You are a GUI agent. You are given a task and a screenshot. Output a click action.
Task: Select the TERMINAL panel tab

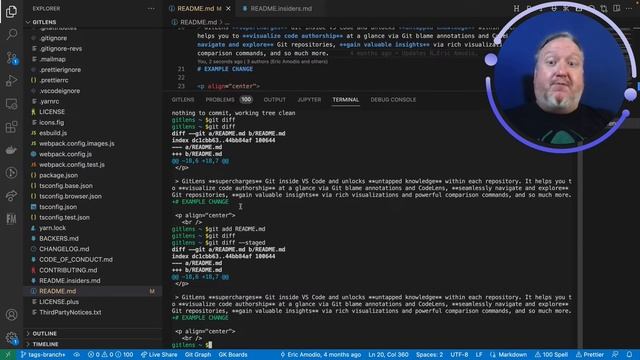(345, 100)
